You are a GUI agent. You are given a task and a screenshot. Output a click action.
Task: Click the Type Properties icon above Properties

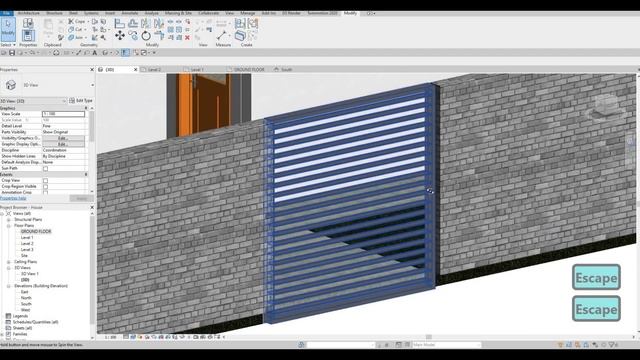(x=28, y=23)
